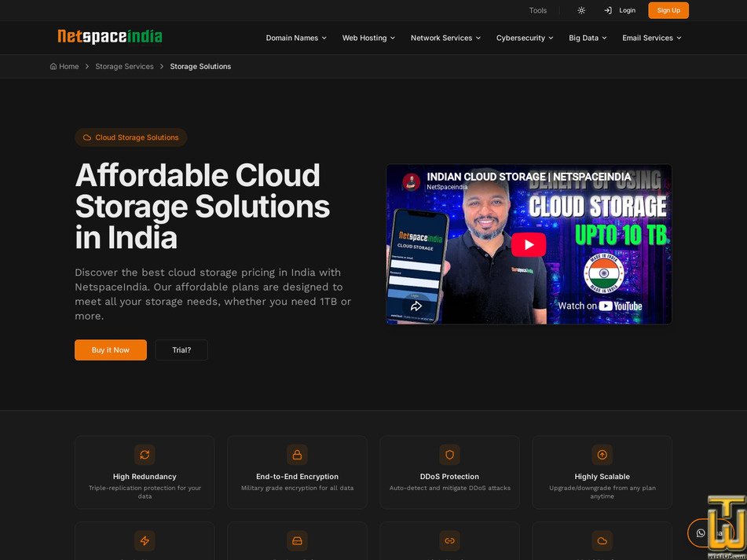Open the NetSpaceindia channel avatar in video
This screenshot has width=747, height=560.
[x=411, y=181]
